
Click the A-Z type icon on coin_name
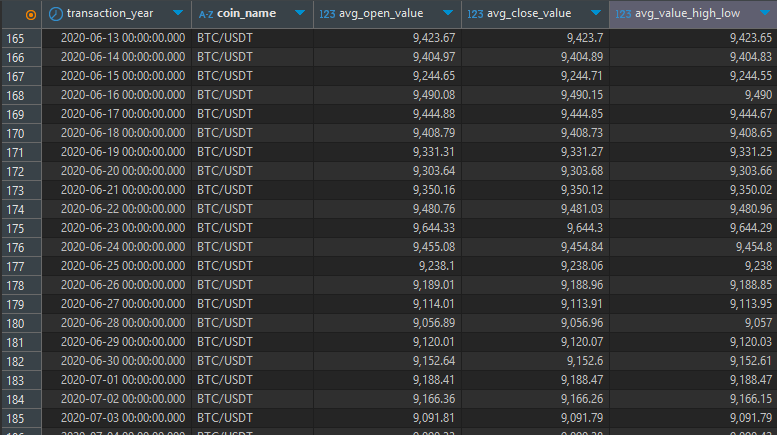click(x=205, y=14)
